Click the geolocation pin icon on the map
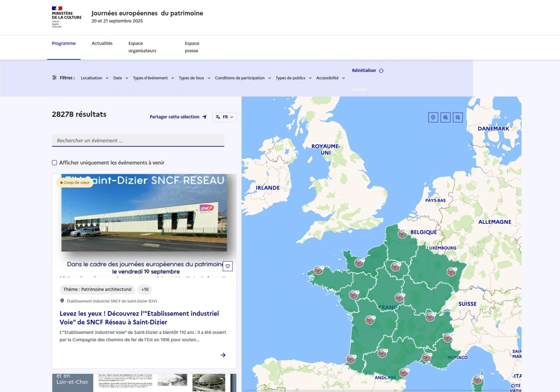 [433, 117]
